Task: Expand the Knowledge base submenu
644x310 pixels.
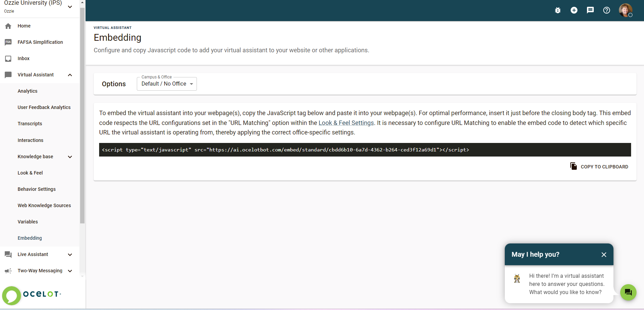Action: click(70, 157)
